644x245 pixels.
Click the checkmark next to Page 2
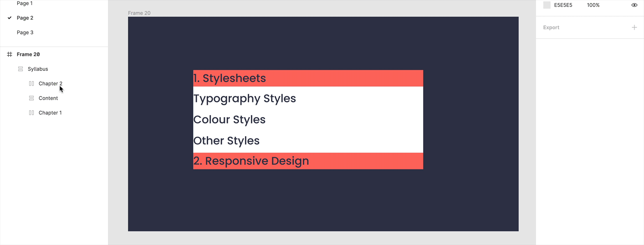[10, 18]
